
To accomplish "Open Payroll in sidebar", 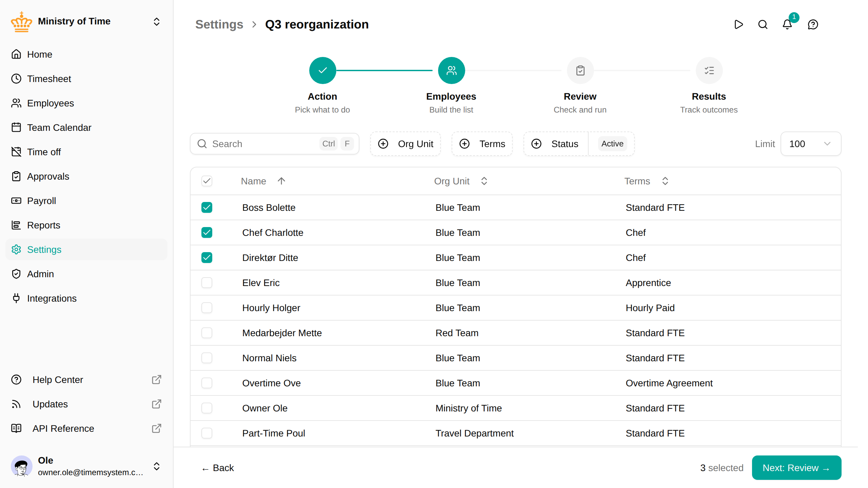I will point(86,201).
